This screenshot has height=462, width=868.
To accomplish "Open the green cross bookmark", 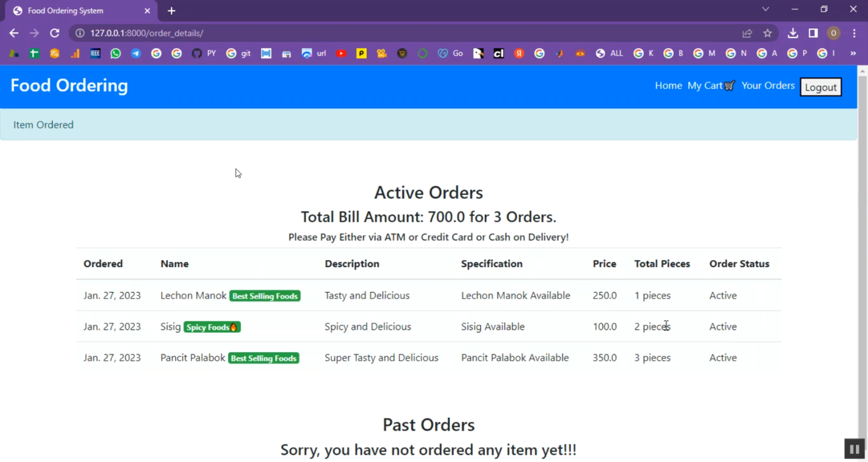I will coord(34,53).
